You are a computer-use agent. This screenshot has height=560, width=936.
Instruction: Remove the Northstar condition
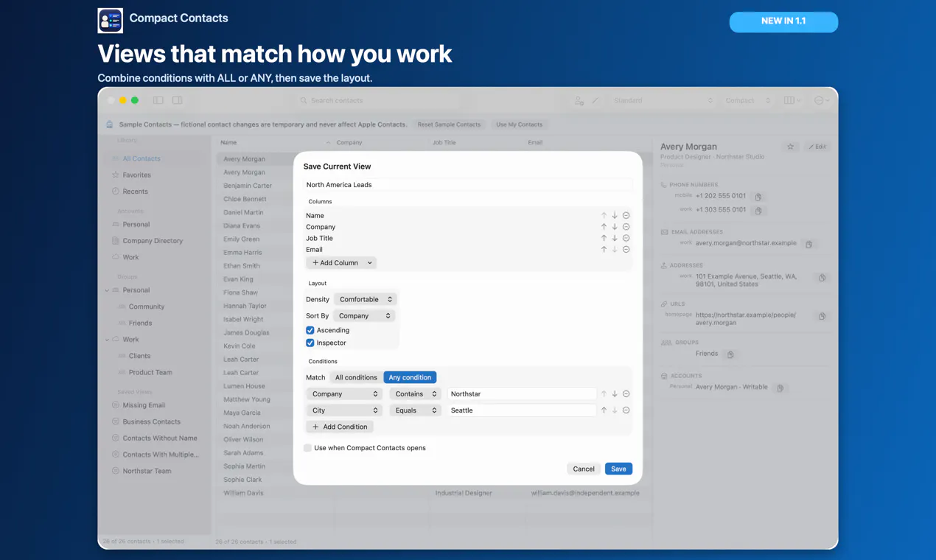(x=626, y=394)
